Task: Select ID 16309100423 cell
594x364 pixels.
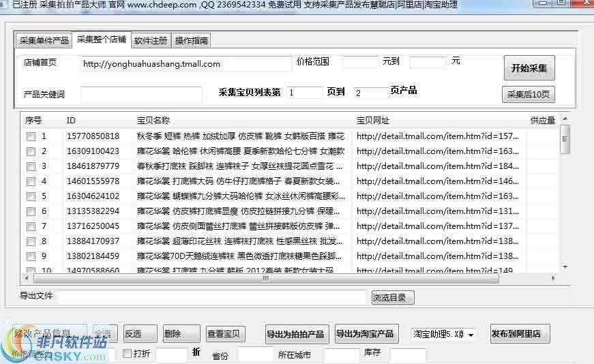Action: [93, 151]
